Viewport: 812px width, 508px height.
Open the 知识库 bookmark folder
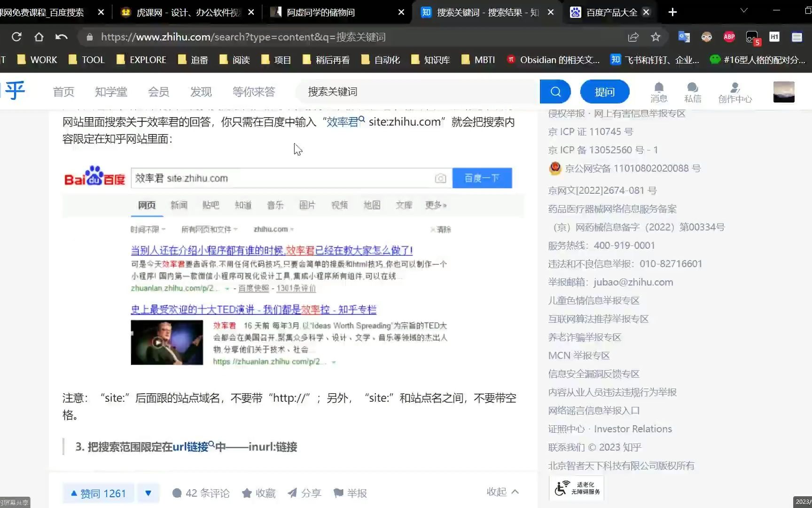(x=430, y=60)
